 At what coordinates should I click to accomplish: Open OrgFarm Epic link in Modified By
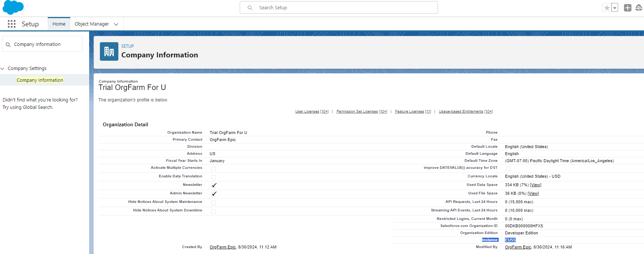click(518, 247)
